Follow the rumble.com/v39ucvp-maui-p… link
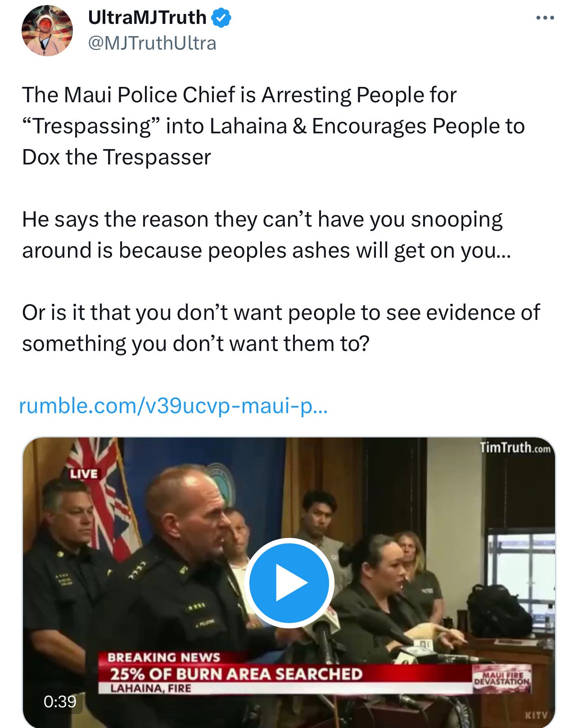 tap(173, 405)
